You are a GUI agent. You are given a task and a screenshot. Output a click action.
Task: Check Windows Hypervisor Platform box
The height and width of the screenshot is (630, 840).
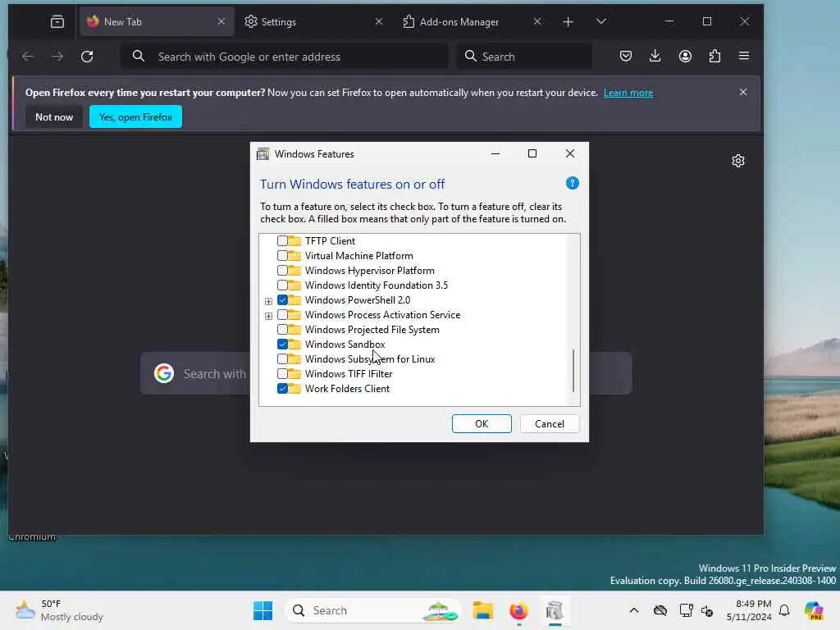(282, 271)
